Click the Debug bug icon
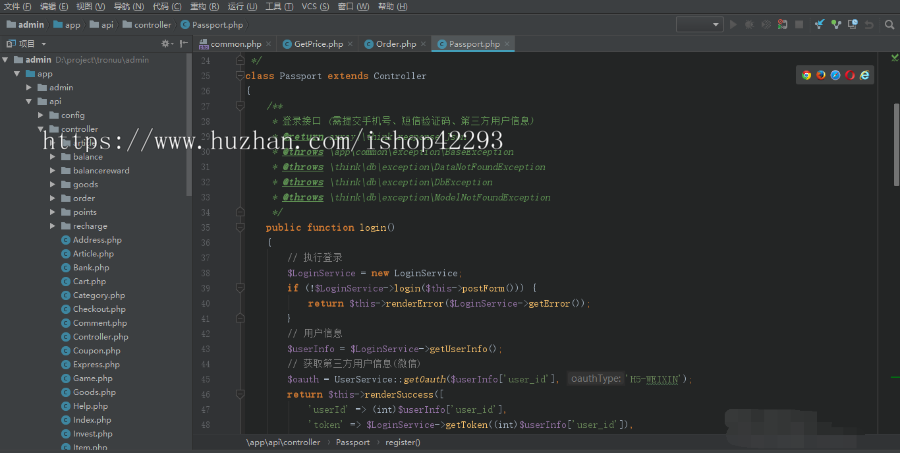Image resolution: width=900 pixels, height=453 pixels. click(x=749, y=25)
